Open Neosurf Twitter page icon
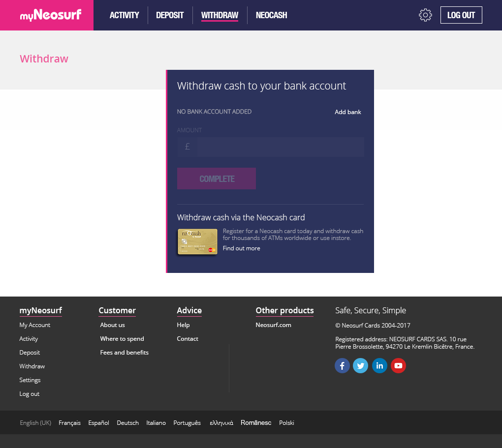Viewport: 502px width, 448px height. tap(360, 365)
